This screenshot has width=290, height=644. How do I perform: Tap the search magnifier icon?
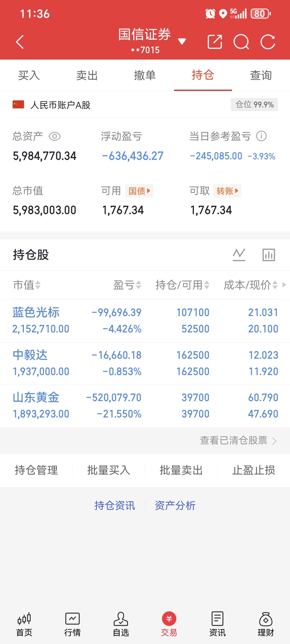[x=241, y=42]
